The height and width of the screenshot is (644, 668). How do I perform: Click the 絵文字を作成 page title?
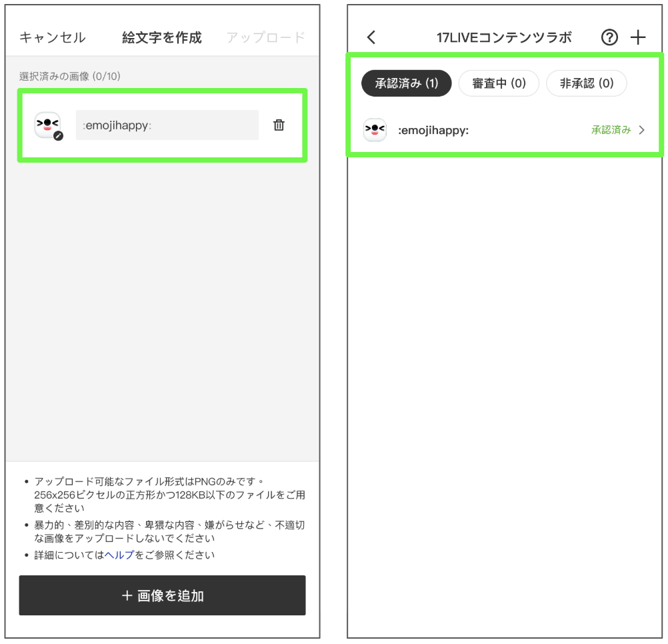tap(162, 37)
